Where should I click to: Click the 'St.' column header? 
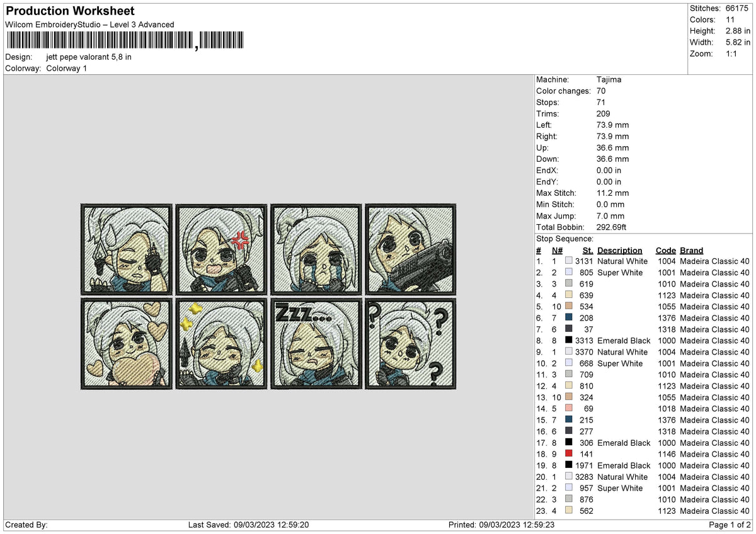coord(588,250)
